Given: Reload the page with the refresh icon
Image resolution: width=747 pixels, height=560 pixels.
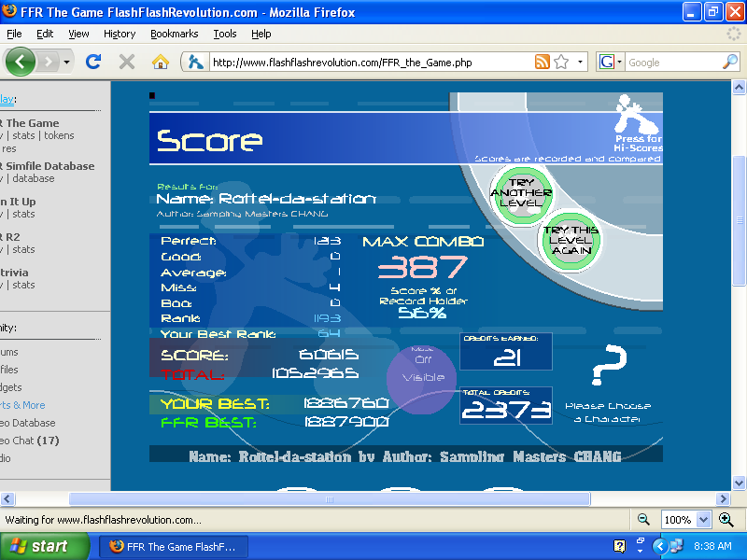Looking at the screenshot, I should tap(92, 62).
